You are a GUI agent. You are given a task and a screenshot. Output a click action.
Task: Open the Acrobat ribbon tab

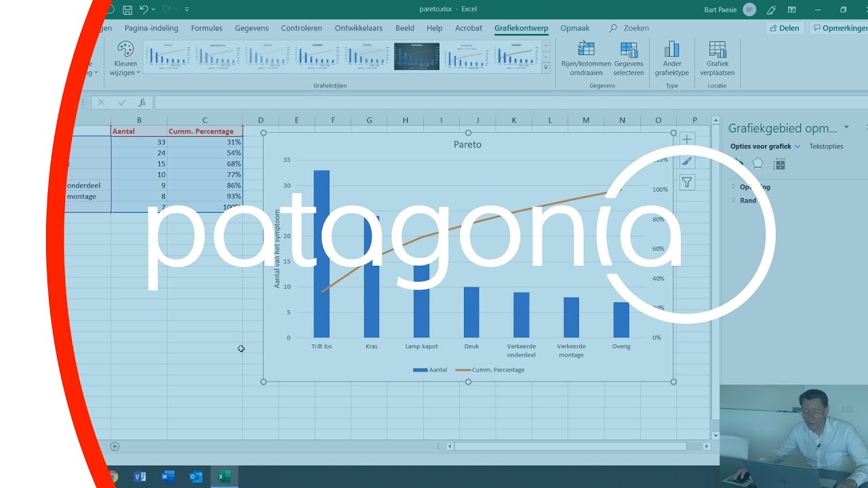tap(469, 28)
